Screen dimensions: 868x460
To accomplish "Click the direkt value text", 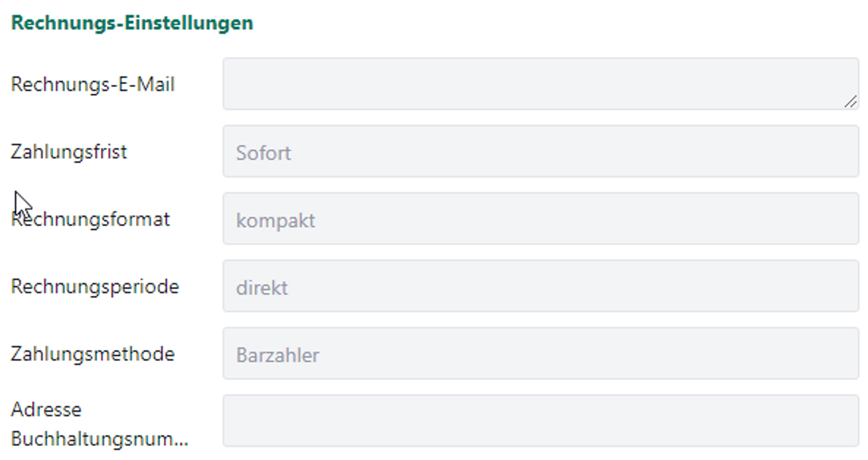I will click(x=262, y=288).
